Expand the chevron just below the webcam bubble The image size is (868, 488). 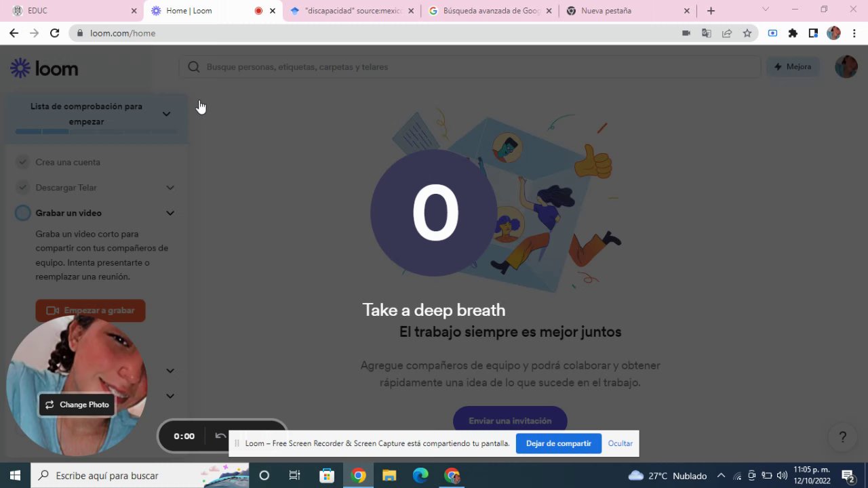pyautogui.click(x=170, y=371)
